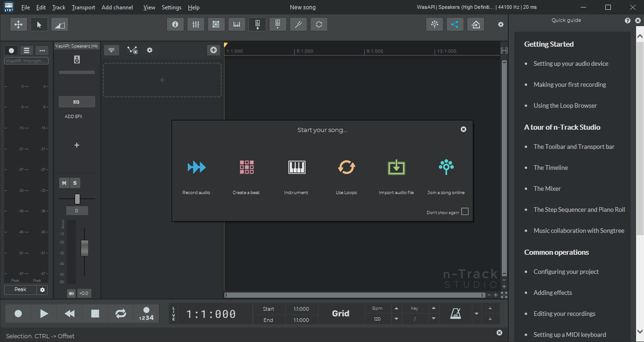Open the mixer from the top toolbar
Viewport: 644px width, 342px height.
click(196, 24)
